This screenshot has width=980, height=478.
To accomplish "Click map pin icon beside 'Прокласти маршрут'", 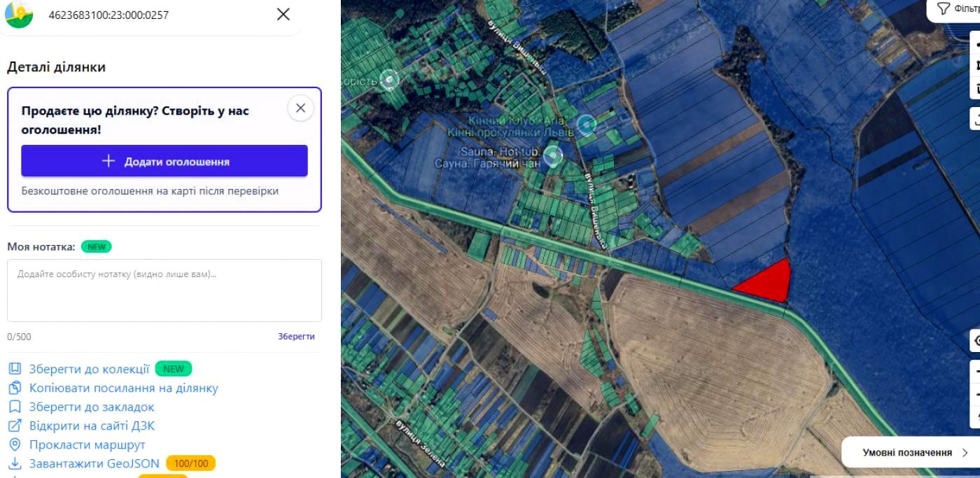I will click(x=15, y=444).
